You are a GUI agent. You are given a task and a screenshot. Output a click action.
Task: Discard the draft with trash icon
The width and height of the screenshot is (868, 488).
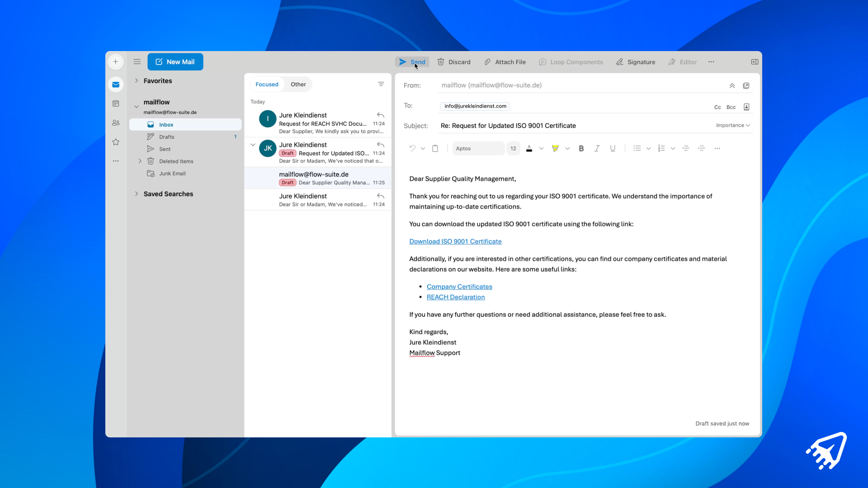453,62
